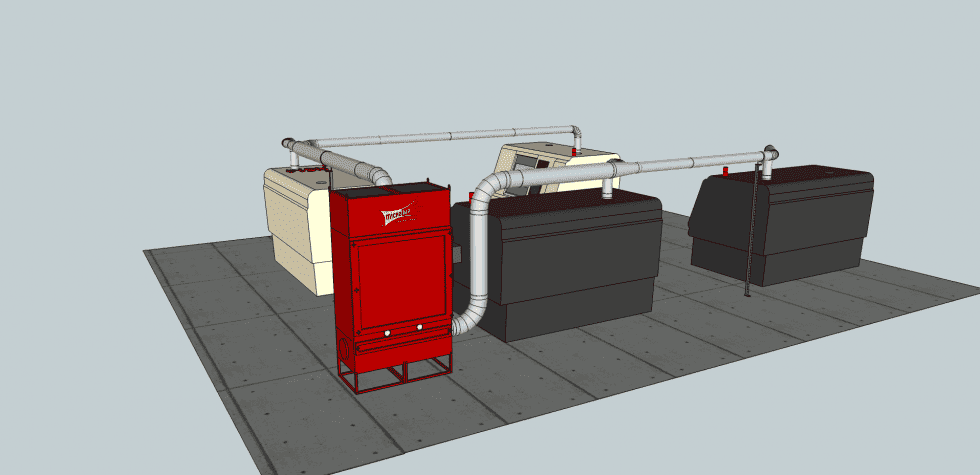
Task: Click the red cap on top of the right black machine
Action: coord(725,171)
